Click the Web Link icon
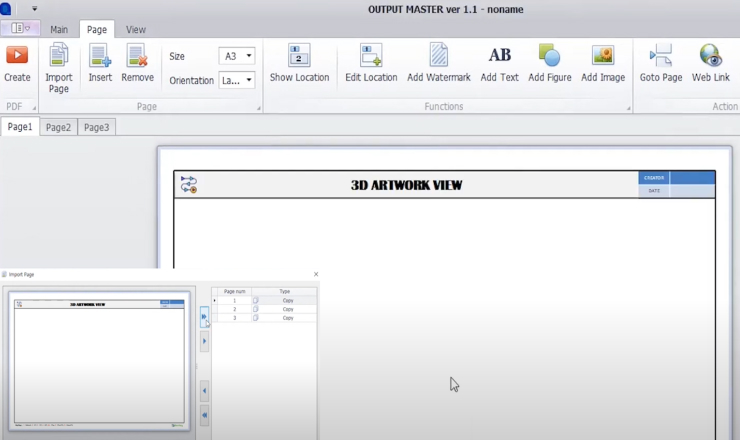This screenshot has height=440, width=740. click(710, 56)
